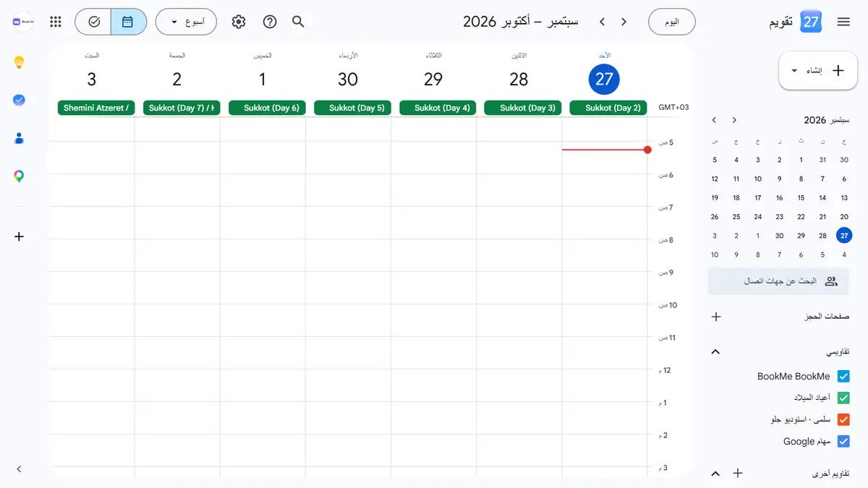Select Wednesday 30 day header
Viewport: 868px width, 488px height.
348,79
